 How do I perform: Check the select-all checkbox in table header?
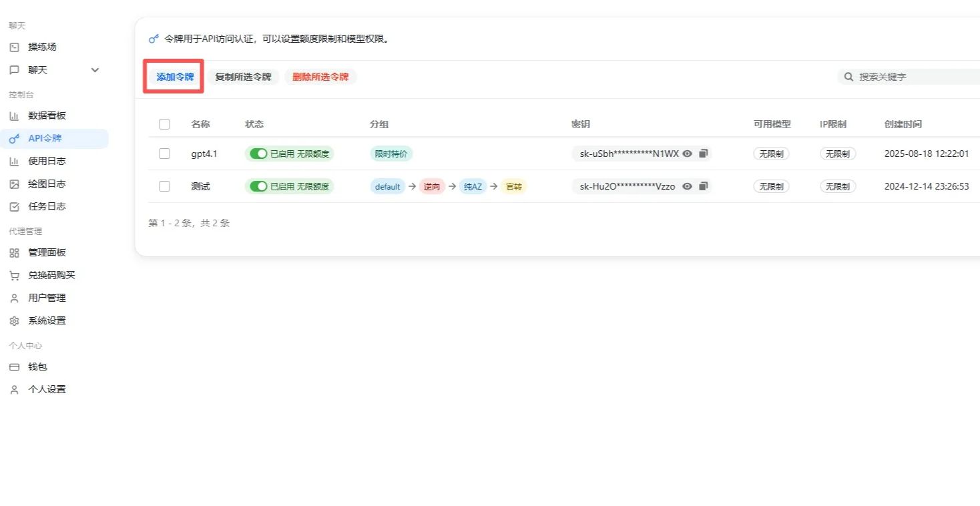[x=164, y=123]
